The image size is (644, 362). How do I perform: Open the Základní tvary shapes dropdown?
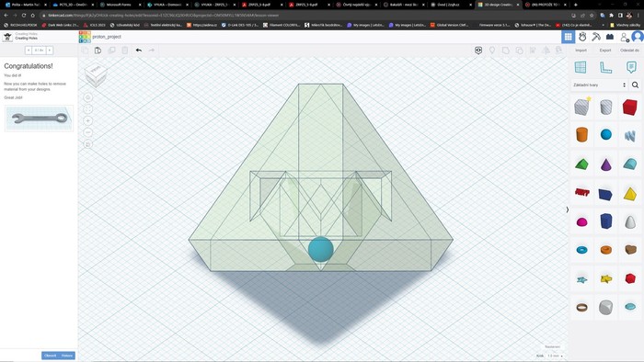pos(600,85)
